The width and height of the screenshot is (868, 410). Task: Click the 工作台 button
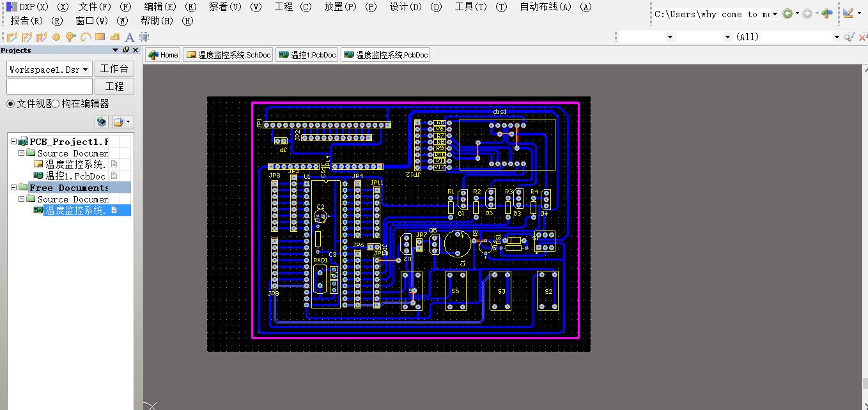click(114, 69)
